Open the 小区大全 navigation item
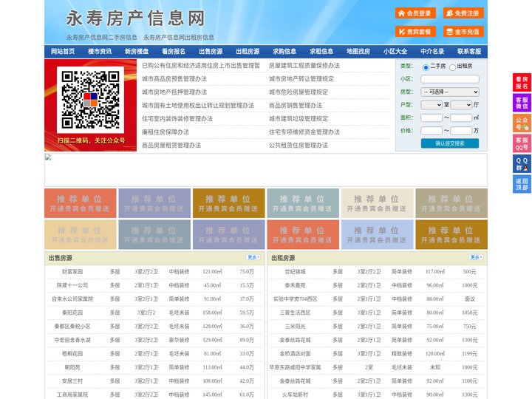This screenshot has width=532, height=399. [395, 52]
